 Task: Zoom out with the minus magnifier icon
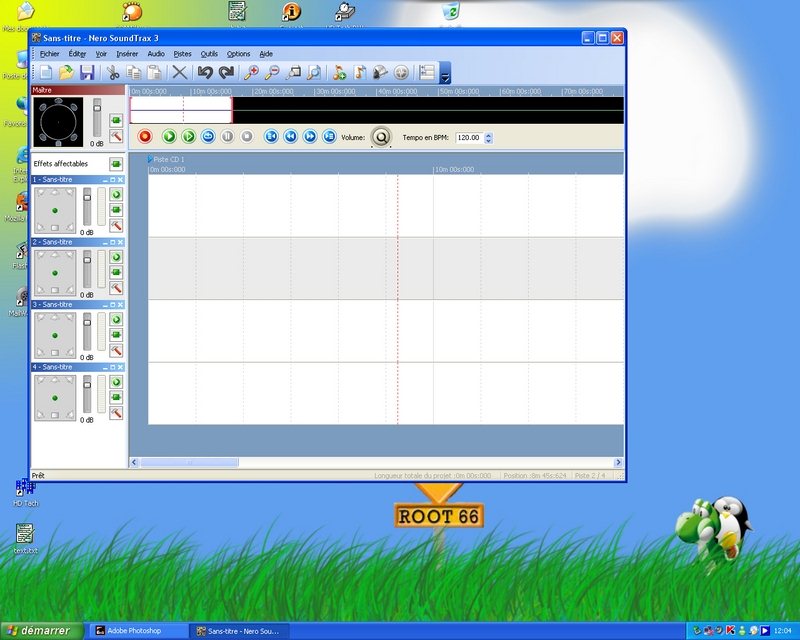[272, 72]
